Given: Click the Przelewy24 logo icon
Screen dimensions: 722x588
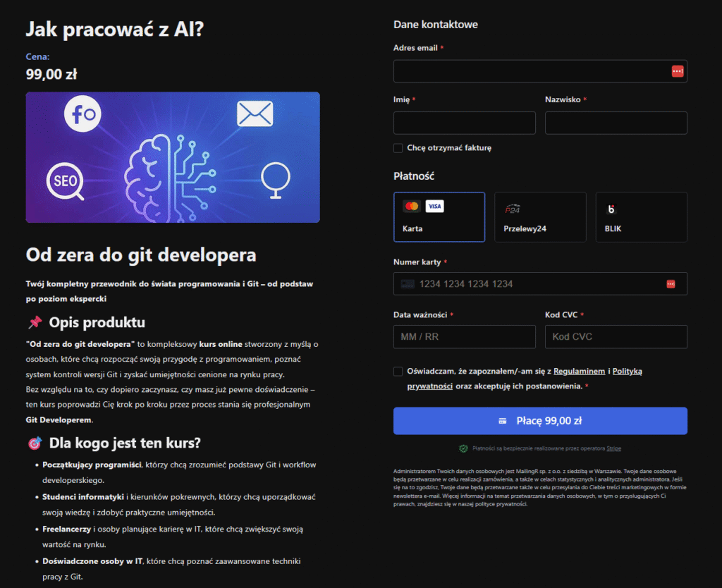Looking at the screenshot, I should point(513,209).
